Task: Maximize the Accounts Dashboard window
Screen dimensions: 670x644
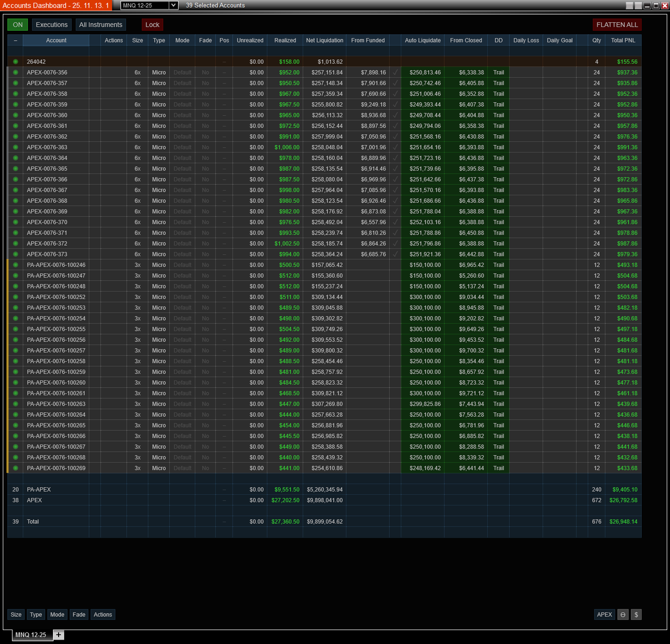Action: [655, 6]
